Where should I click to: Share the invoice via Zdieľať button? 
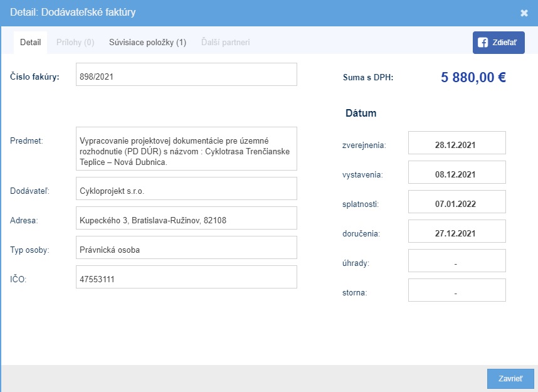(x=498, y=43)
